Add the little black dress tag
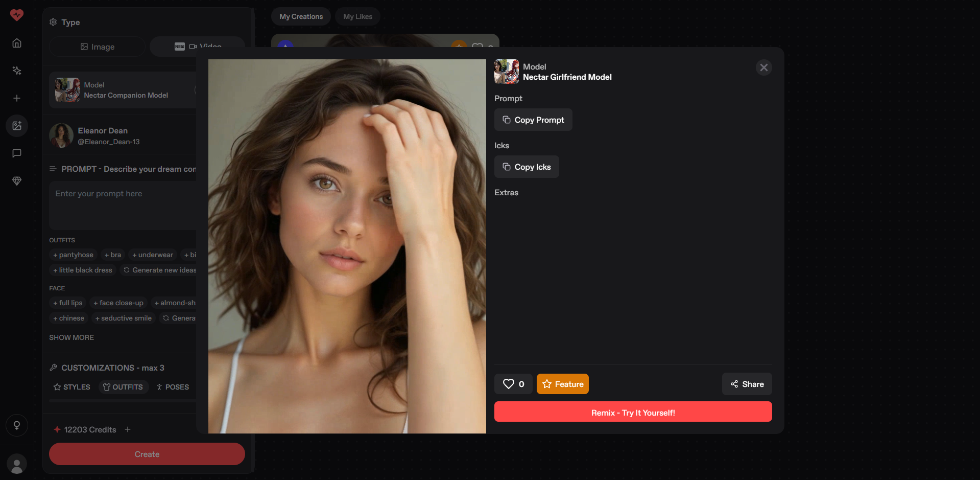 coord(83,270)
